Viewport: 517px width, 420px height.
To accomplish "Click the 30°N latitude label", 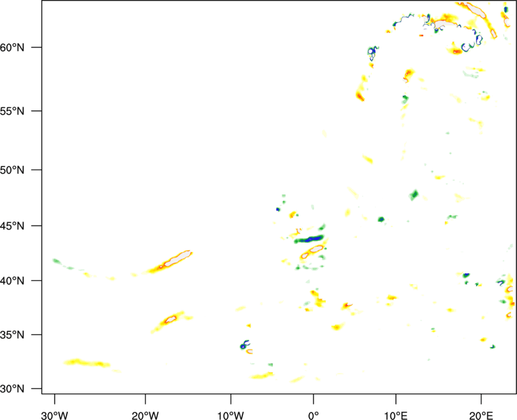I will click(12, 389).
